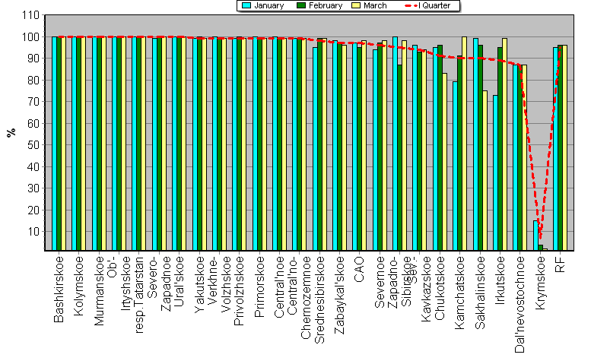The image size is (591, 364).
Task: Click the RF axis label
Action: tap(560, 265)
